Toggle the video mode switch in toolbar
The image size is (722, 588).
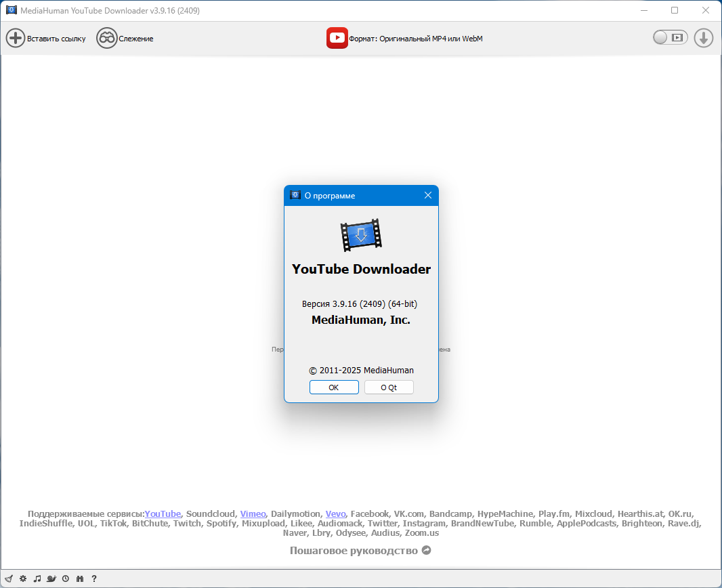[670, 38]
